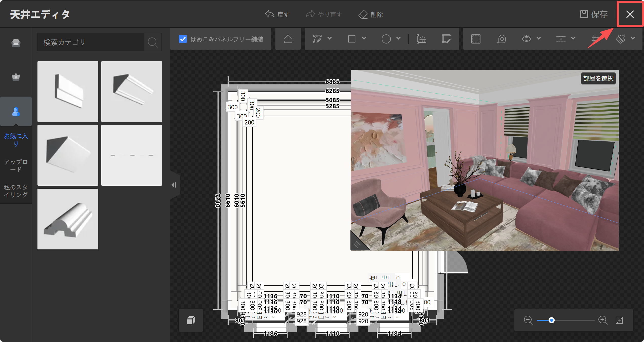This screenshot has width=644, height=342.
Task: Click the lasso search toolbar icon
Action: click(x=501, y=39)
